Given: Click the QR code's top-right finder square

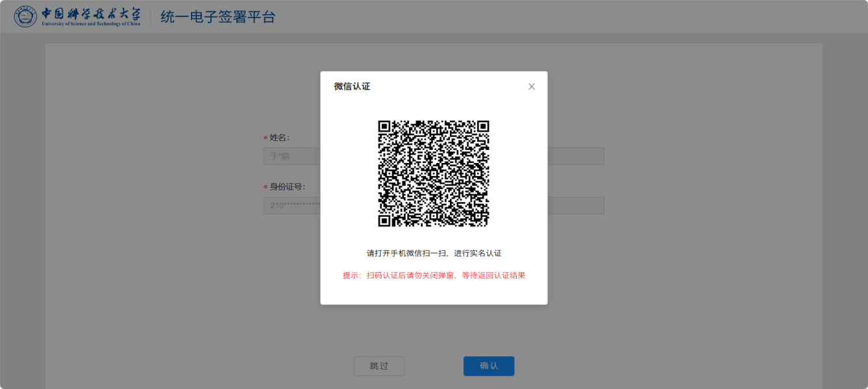Looking at the screenshot, I should coord(482,127).
